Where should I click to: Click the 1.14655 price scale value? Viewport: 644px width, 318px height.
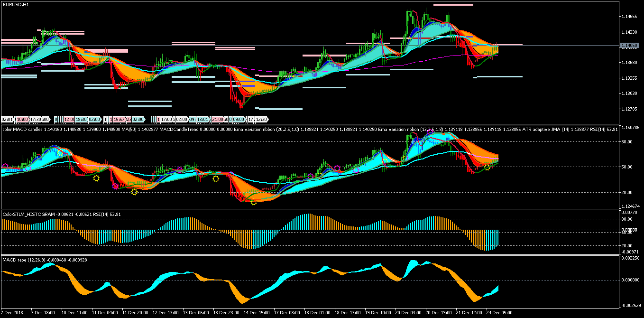[628, 17]
